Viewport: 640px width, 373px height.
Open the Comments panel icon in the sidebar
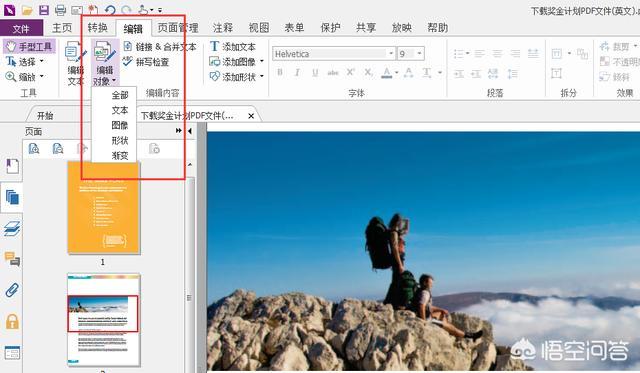coord(12,259)
